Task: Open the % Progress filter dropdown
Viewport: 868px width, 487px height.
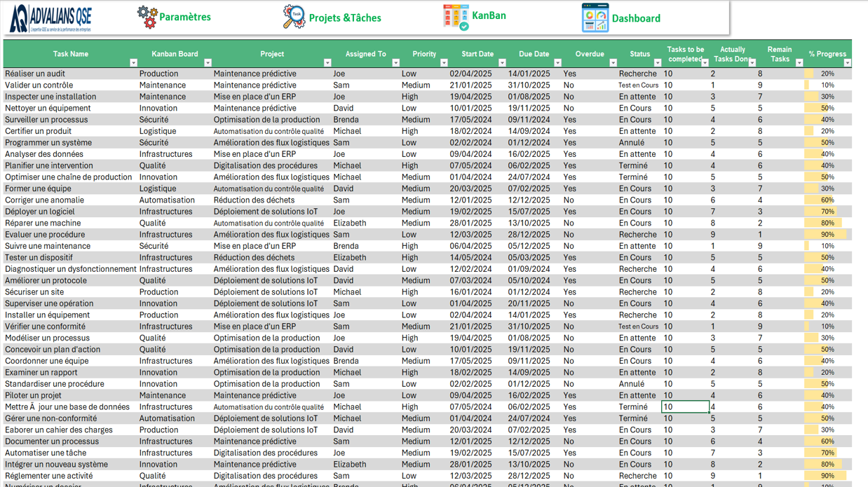Action: pos(847,63)
